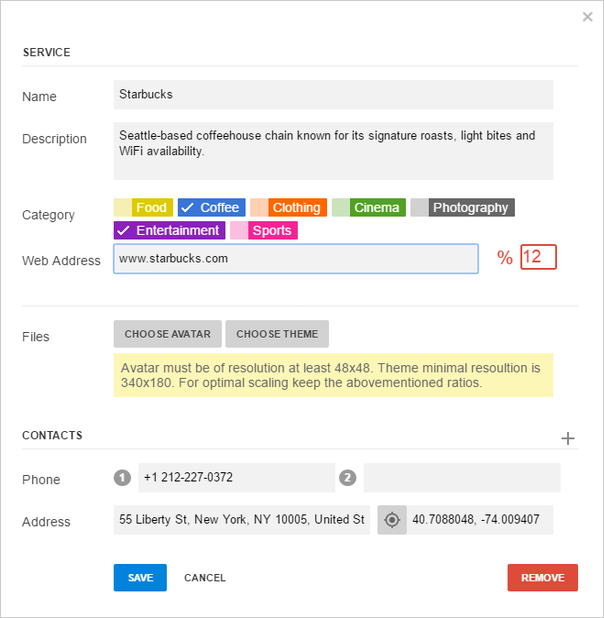
Task: Click the street address field
Action: tap(242, 520)
